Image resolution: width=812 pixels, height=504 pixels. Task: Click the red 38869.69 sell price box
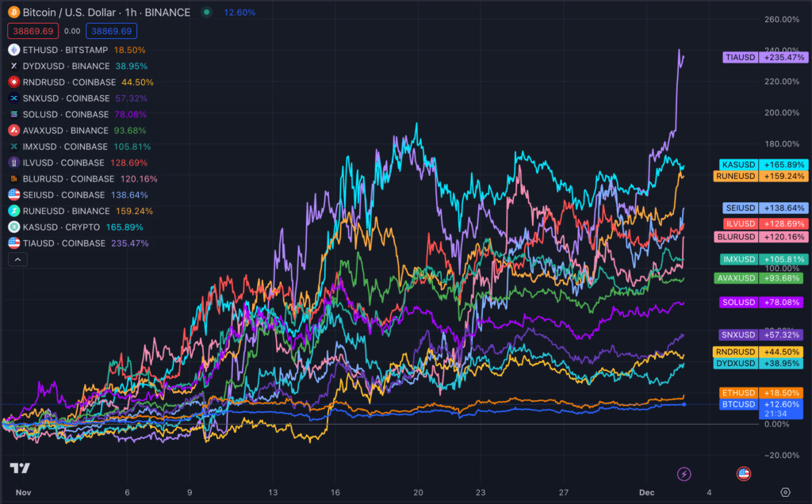click(33, 31)
